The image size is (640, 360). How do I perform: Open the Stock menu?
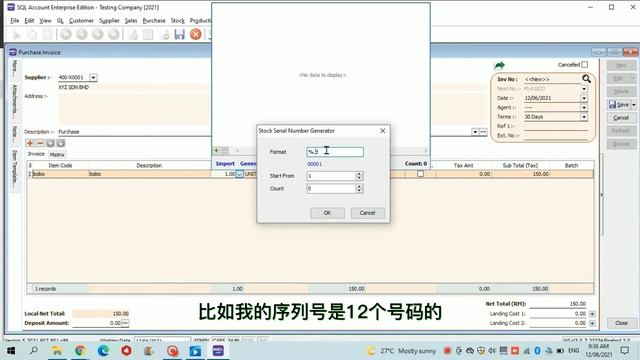coord(178,20)
